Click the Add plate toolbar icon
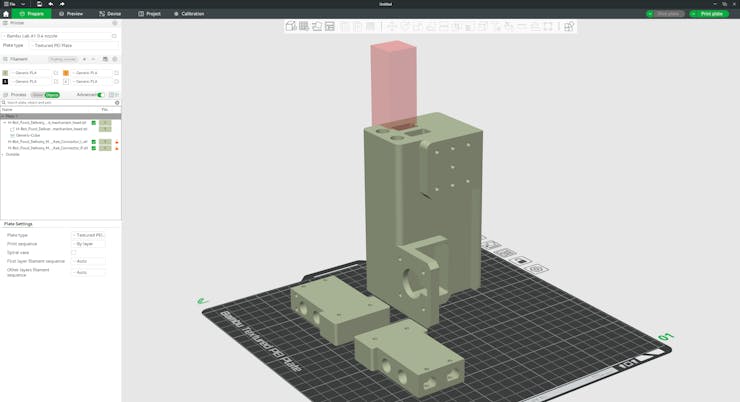This screenshot has width=740, height=402. (304, 26)
